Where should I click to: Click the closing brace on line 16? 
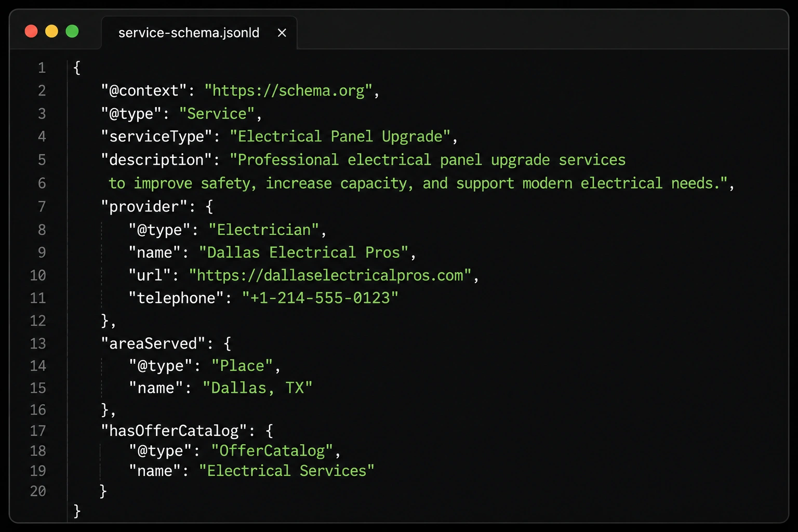(x=104, y=410)
